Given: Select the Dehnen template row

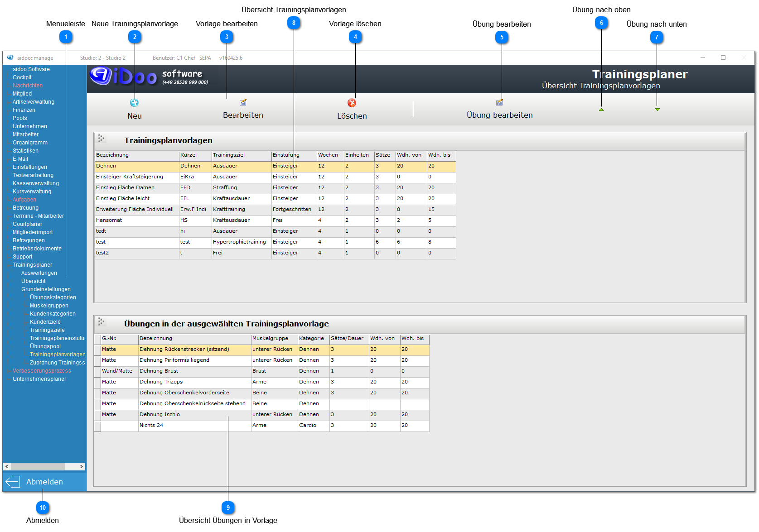Looking at the screenshot, I should point(276,166).
